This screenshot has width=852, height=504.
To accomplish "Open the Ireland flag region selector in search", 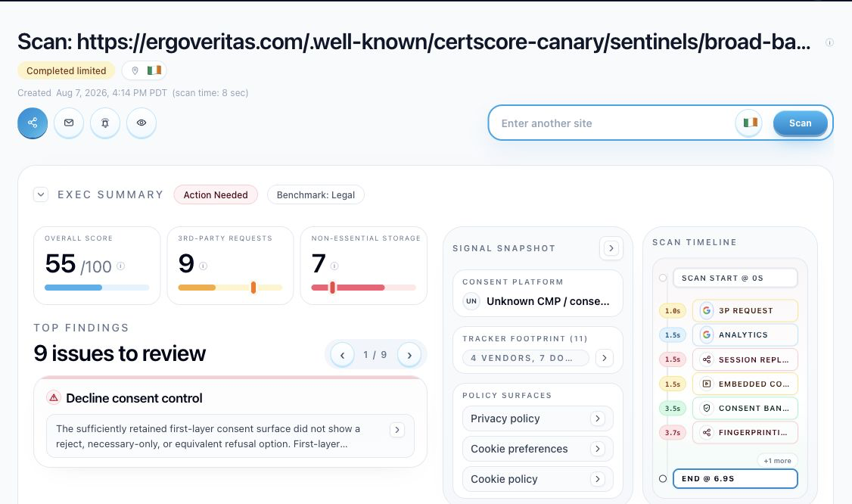I will pyautogui.click(x=750, y=123).
